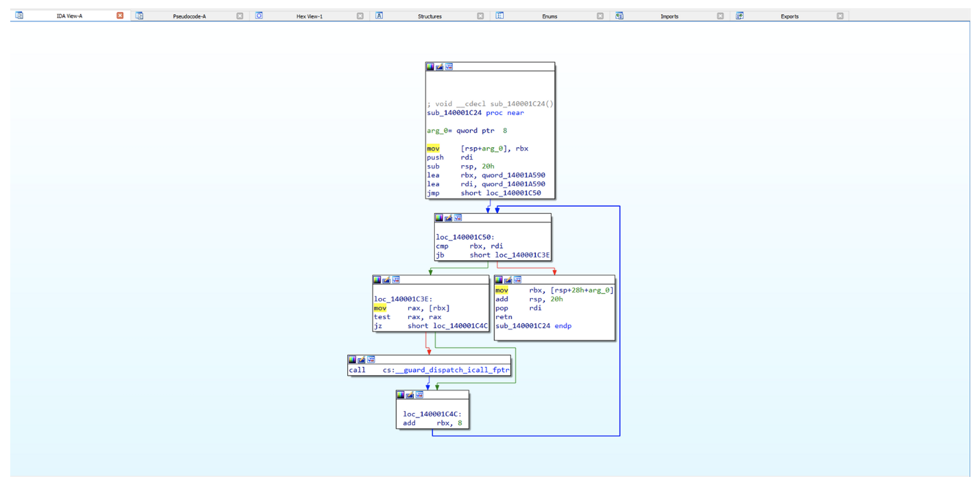Viewport: 980px width, 481px height.
Task: Switch to the Pseudocode-A tab
Action: point(189,16)
